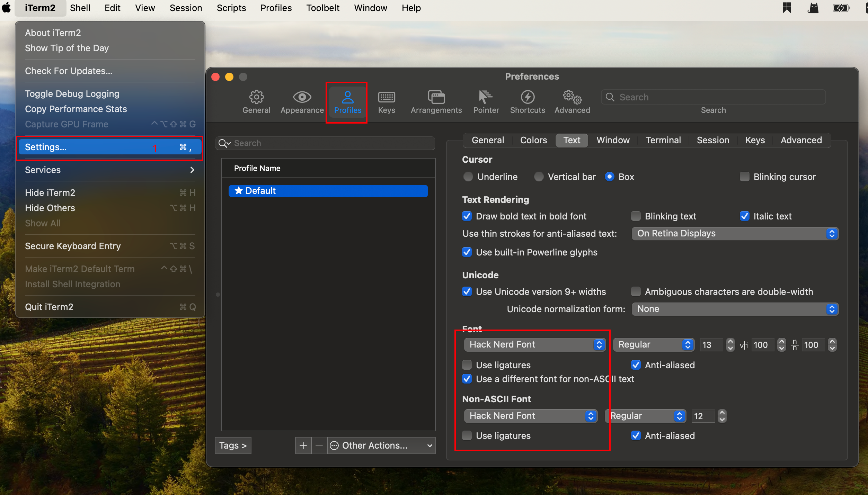Adjust the Non-ASCII font size 12 stepper

coord(722,416)
